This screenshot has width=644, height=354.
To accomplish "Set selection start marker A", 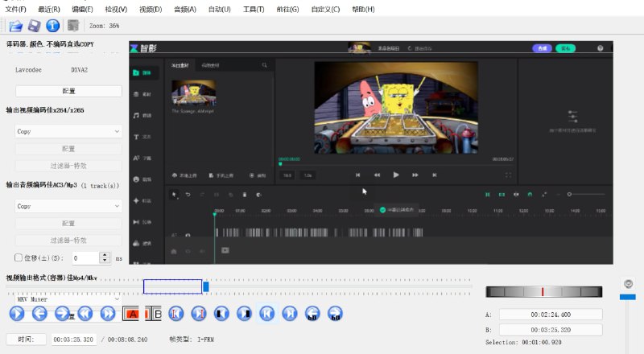I will click(131, 314).
